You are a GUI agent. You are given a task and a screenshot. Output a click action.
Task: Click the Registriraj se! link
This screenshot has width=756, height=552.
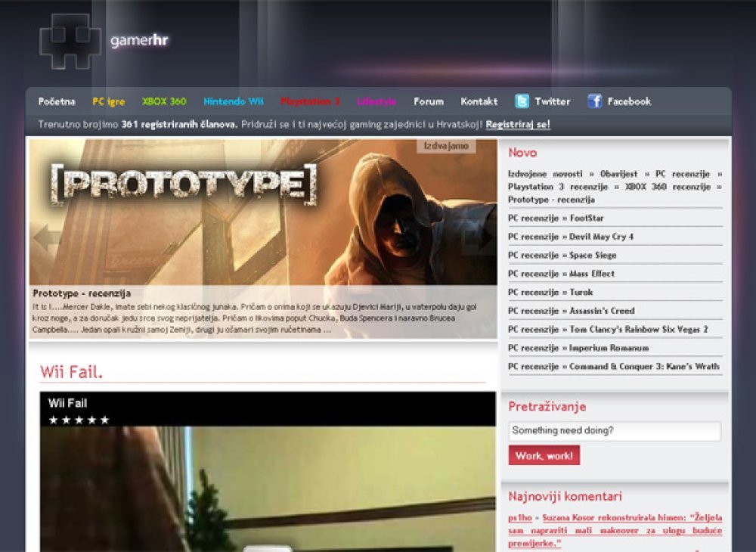[x=518, y=124]
